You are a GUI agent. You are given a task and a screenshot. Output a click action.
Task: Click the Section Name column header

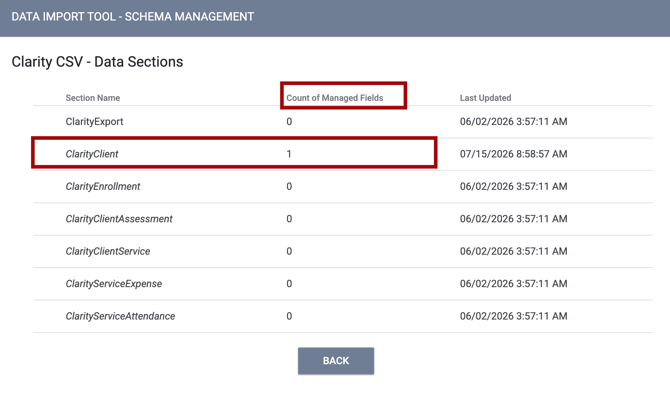[93, 98]
